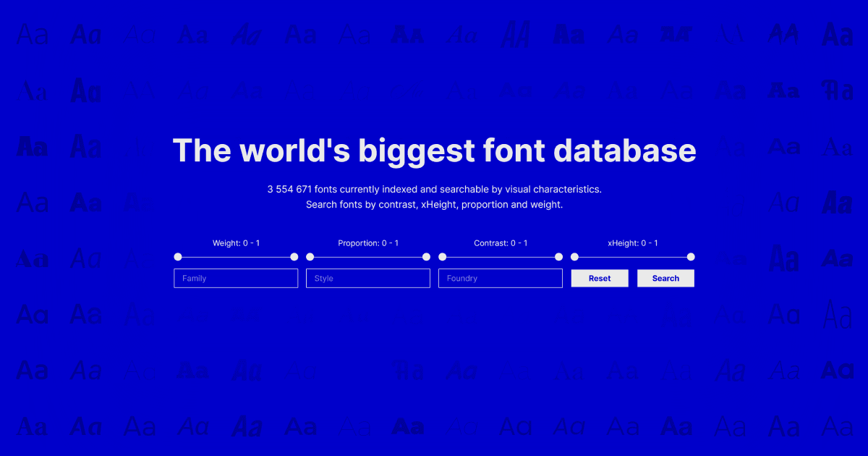Click the heading 'The world's biggest font database'

coord(434,151)
